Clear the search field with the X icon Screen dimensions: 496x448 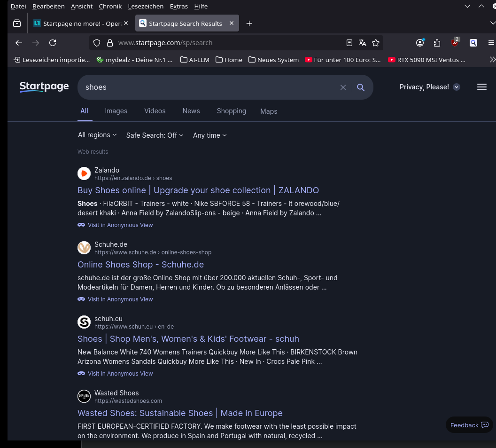(x=343, y=87)
